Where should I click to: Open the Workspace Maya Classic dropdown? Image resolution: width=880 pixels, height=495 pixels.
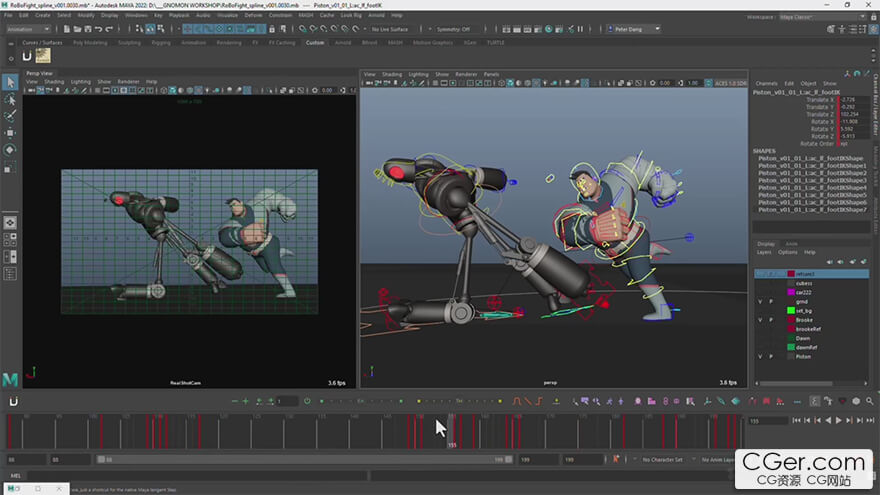[x=822, y=17]
